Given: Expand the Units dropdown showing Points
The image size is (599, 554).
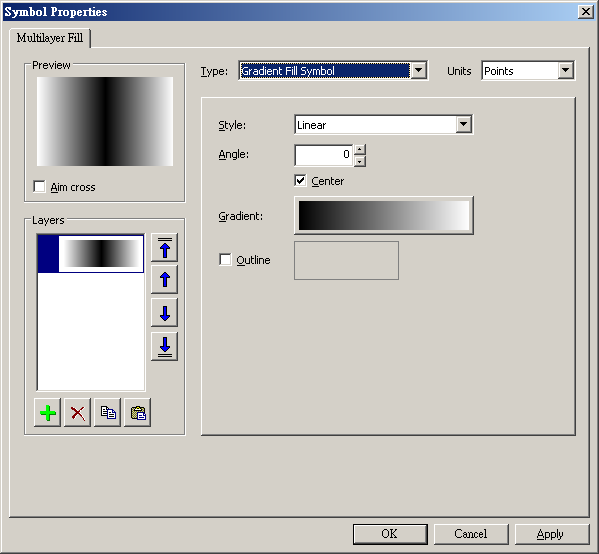Looking at the screenshot, I should 565,70.
